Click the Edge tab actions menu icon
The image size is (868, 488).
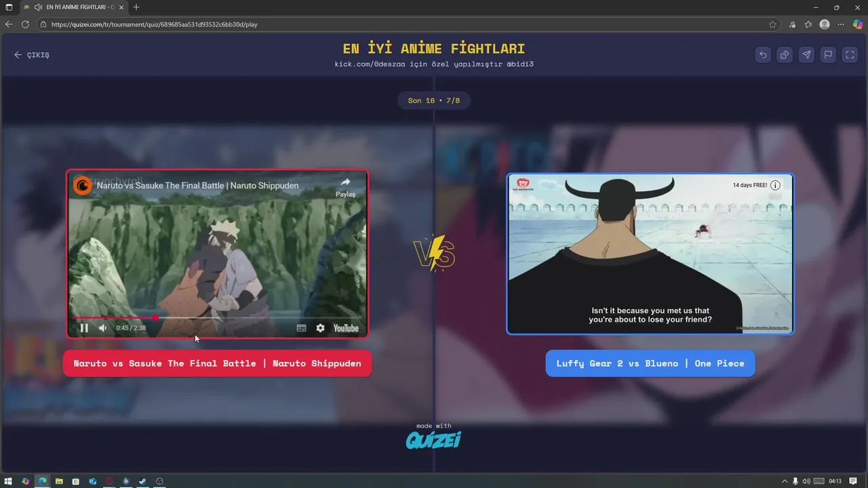click(x=9, y=7)
